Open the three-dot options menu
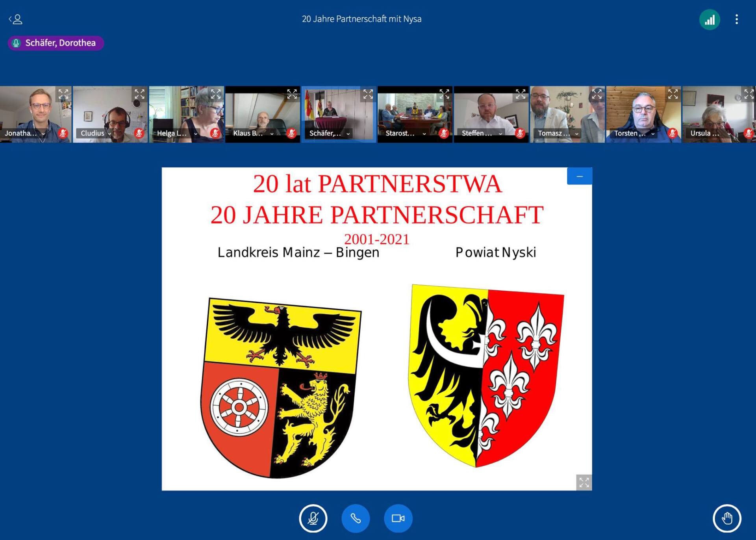 [736, 19]
